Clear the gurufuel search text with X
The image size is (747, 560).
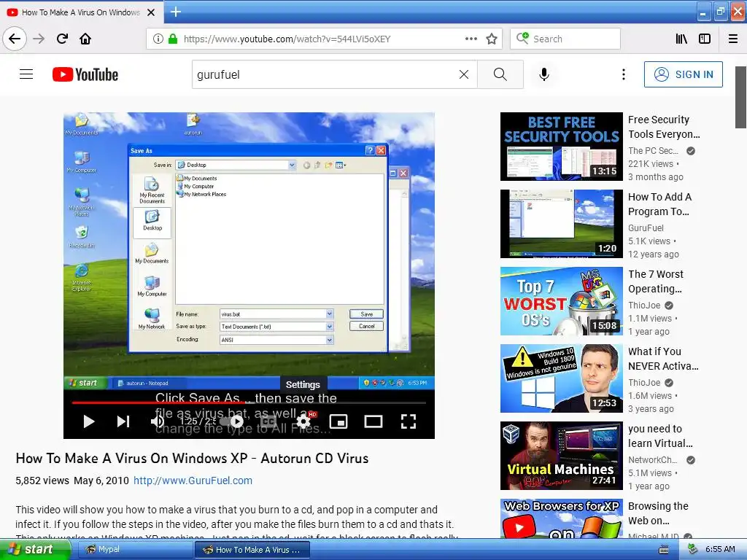tap(463, 74)
